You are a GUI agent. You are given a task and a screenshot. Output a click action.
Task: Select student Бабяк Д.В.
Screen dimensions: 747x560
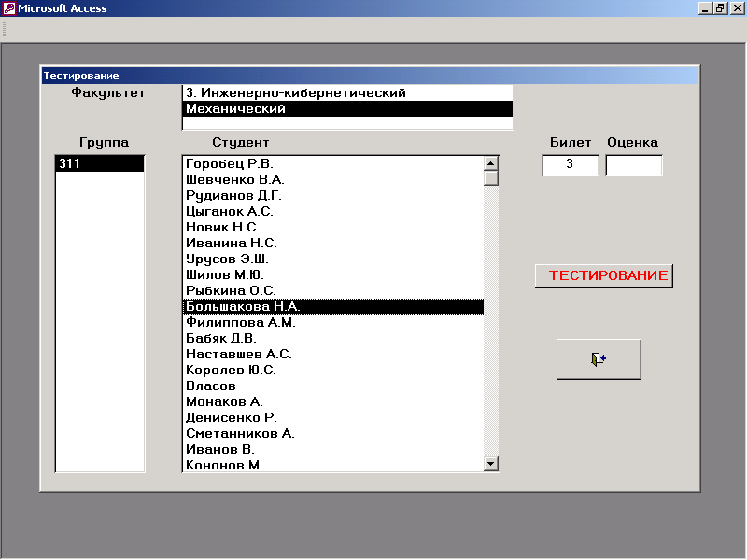333,338
